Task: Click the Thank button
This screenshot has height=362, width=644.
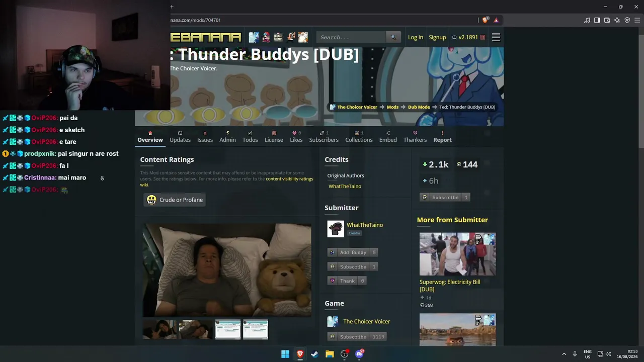Action: pos(347,281)
